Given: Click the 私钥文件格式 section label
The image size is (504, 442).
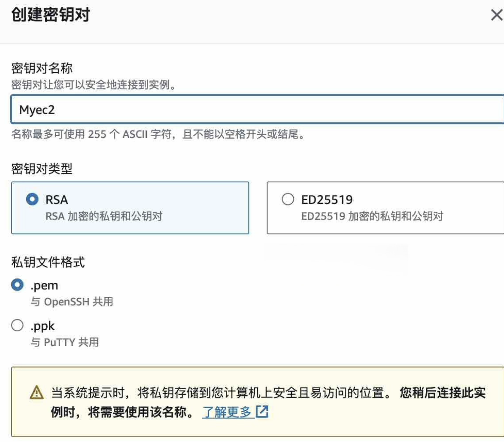Looking at the screenshot, I should (x=48, y=262).
